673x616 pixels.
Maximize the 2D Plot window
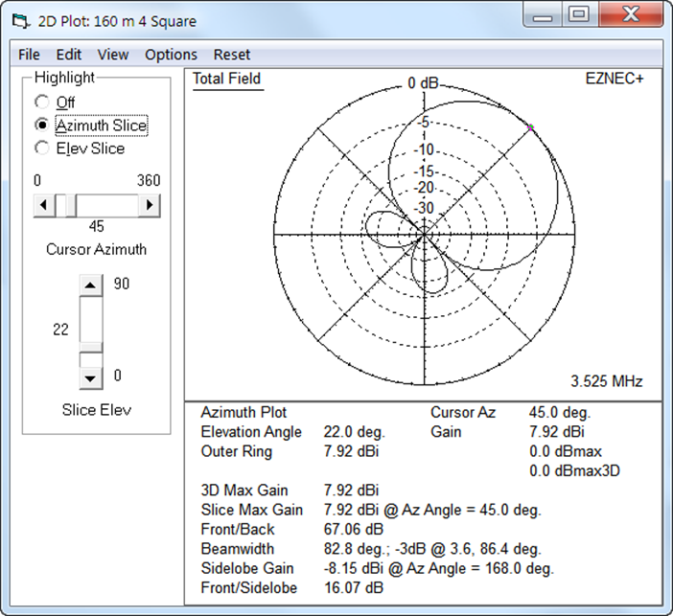[578, 14]
